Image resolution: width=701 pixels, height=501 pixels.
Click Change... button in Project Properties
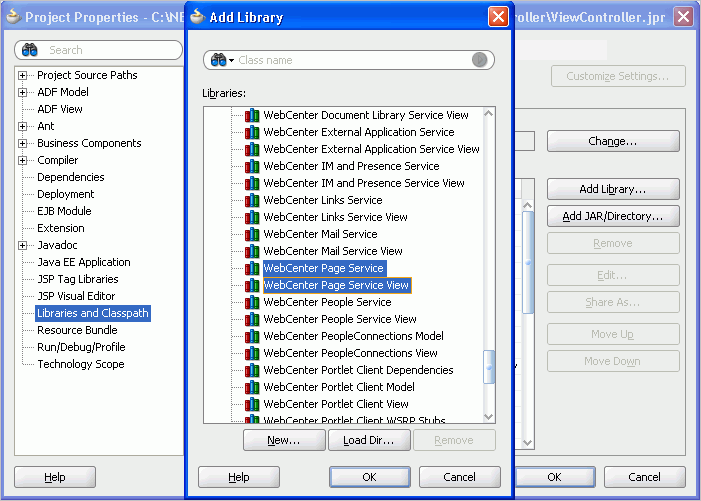click(613, 141)
